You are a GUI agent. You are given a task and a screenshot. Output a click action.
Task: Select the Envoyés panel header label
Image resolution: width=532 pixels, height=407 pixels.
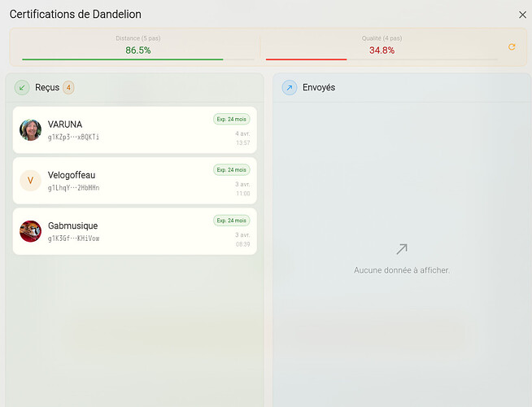click(x=319, y=87)
